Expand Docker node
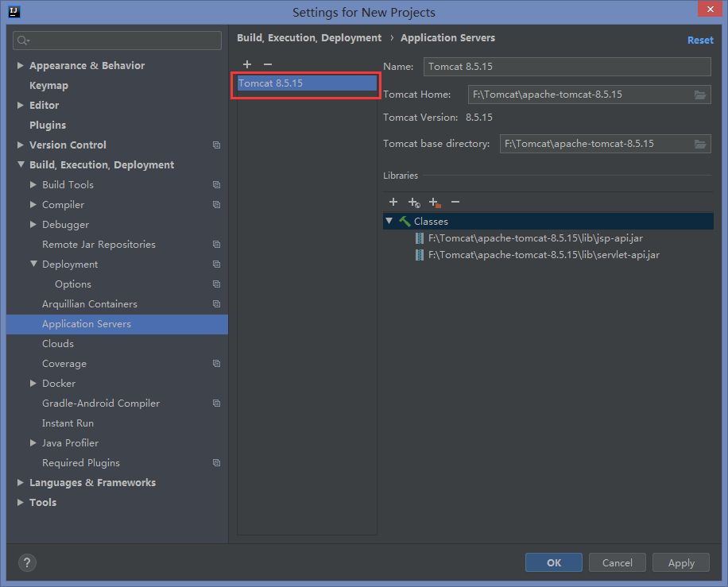The width and height of the screenshot is (728, 587). [33, 384]
